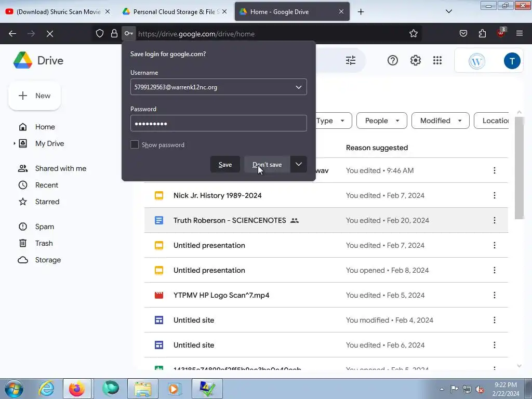Switch to the Shuric Scan Movie tab
Screen dimensions: 532x399
[58, 11]
